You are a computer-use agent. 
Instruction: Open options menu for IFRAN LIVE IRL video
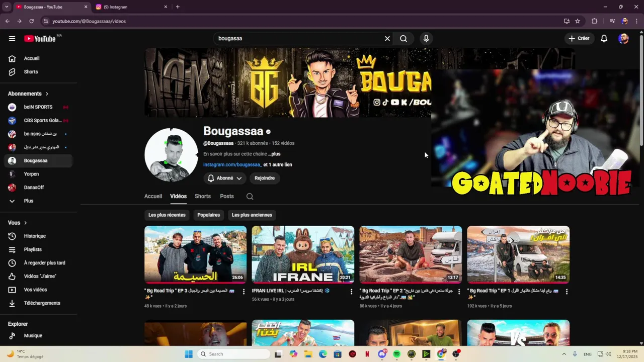[351, 292]
